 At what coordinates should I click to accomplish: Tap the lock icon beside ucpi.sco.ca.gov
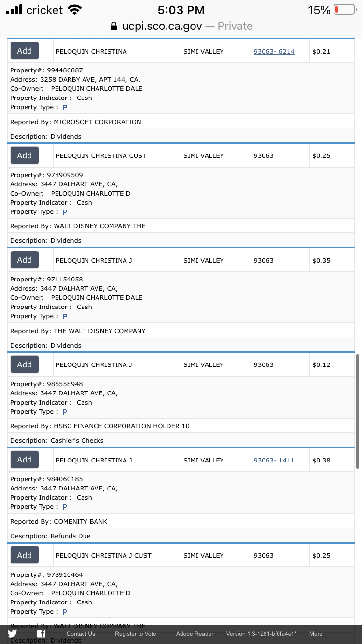114,26
